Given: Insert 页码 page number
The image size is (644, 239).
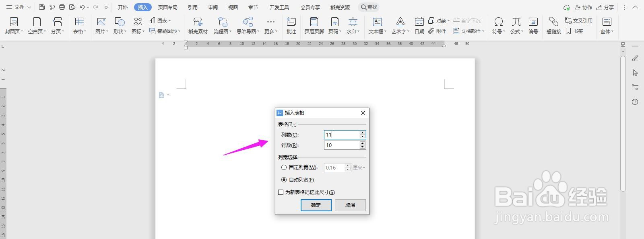Looking at the screenshot, I should click(x=335, y=26).
